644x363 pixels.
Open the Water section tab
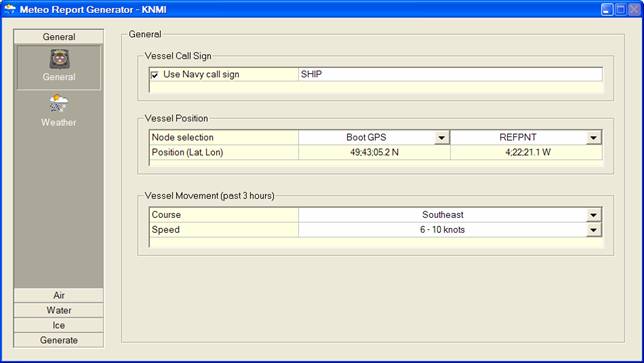pyautogui.click(x=59, y=310)
